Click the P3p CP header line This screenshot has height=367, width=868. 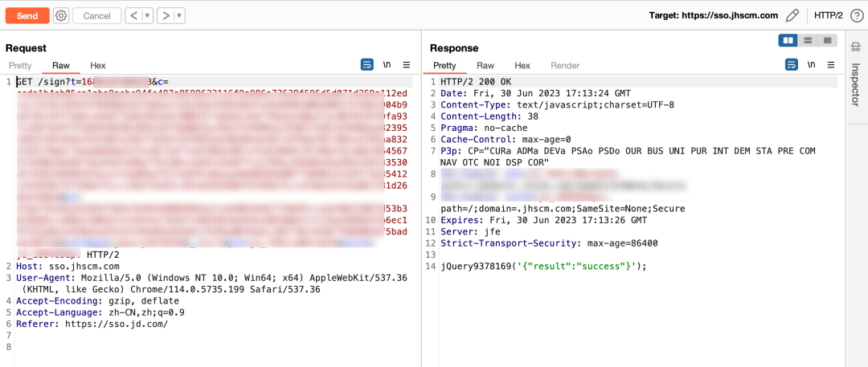pyautogui.click(x=628, y=157)
